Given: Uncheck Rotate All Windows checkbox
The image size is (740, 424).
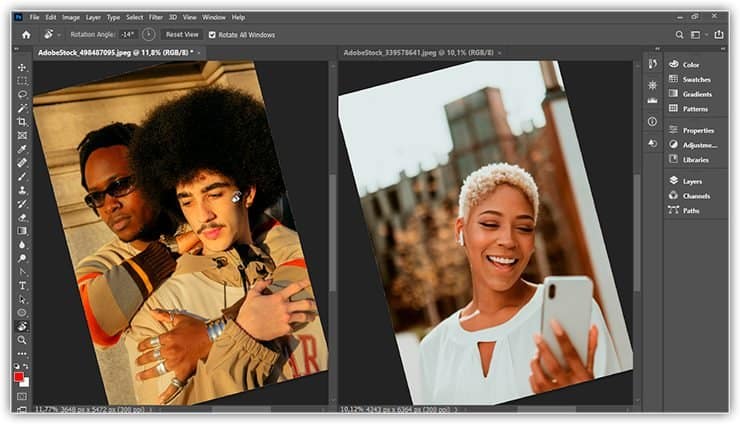Looking at the screenshot, I should pos(211,34).
